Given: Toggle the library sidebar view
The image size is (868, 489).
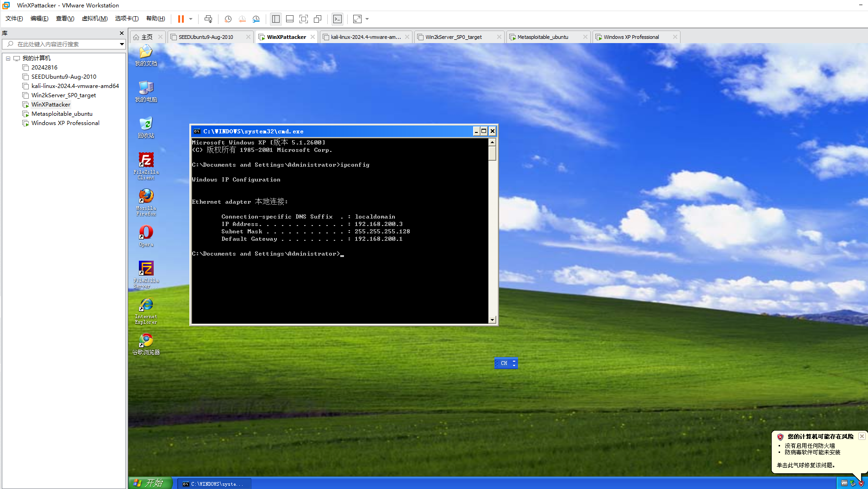Looking at the screenshot, I should pyautogui.click(x=276, y=19).
